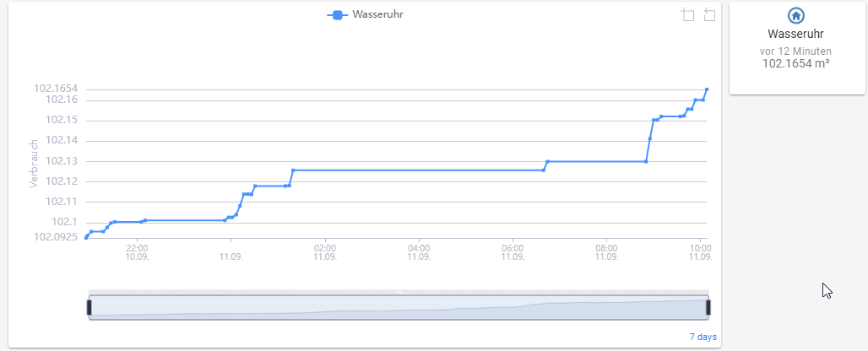868x351 pixels.
Task: Click the home icon on Wasseruhr card
Action: 795,15
